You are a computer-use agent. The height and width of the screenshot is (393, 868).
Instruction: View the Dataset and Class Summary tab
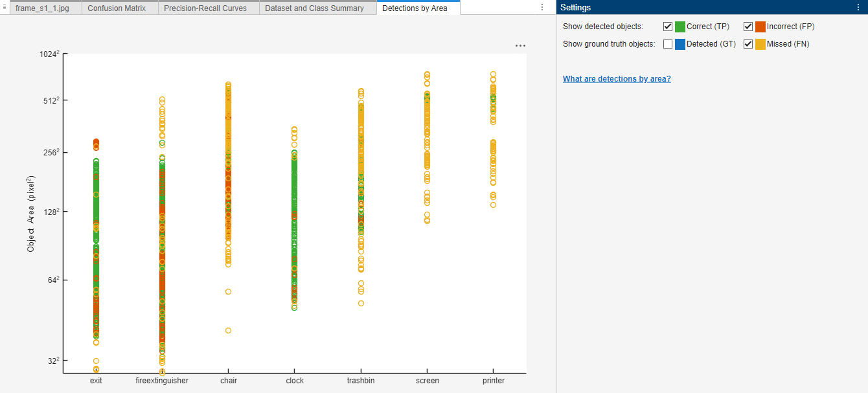point(317,8)
